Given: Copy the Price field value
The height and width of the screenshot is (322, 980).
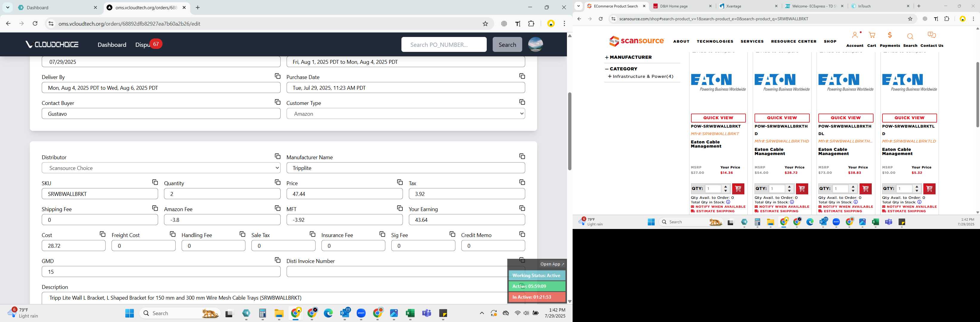Looking at the screenshot, I should (400, 182).
